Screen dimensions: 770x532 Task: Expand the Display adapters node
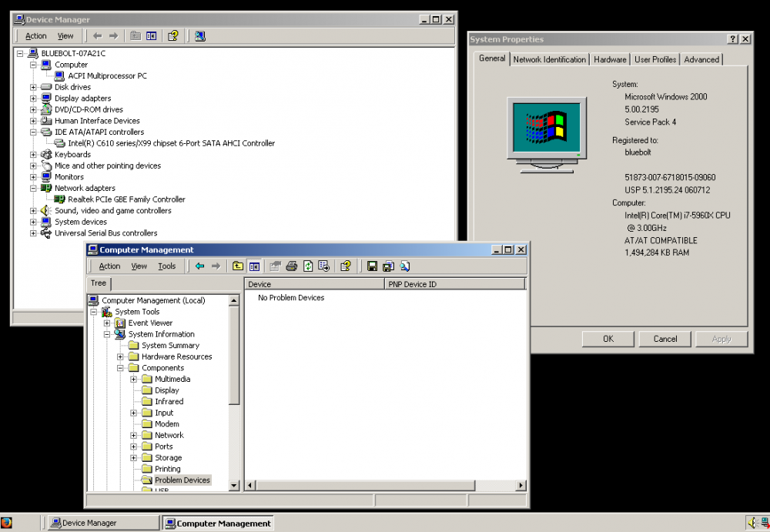[x=34, y=99]
